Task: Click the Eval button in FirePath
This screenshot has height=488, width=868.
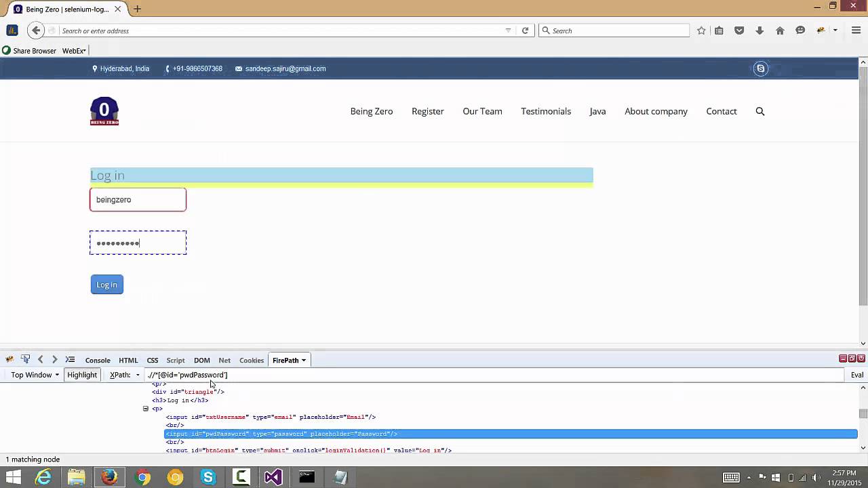Action: click(x=857, y=375)
